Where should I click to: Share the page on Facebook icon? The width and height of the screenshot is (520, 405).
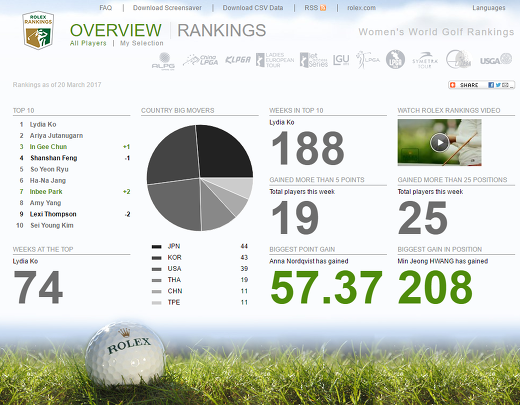(491, 85)
